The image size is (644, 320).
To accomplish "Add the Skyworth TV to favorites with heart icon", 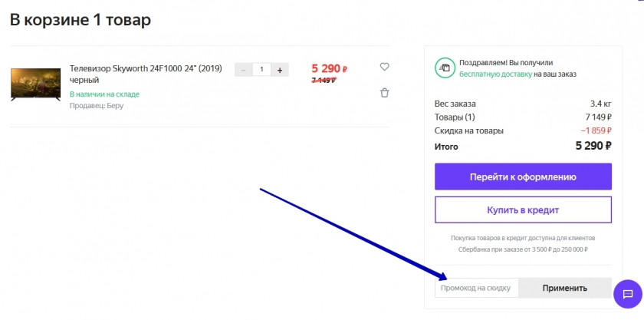I will coord(384,67).
